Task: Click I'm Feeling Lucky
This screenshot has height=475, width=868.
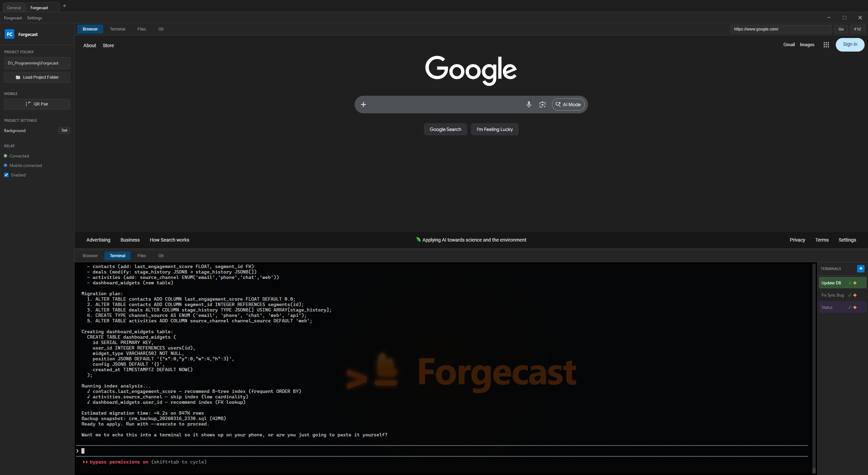Action: [494, 129]
